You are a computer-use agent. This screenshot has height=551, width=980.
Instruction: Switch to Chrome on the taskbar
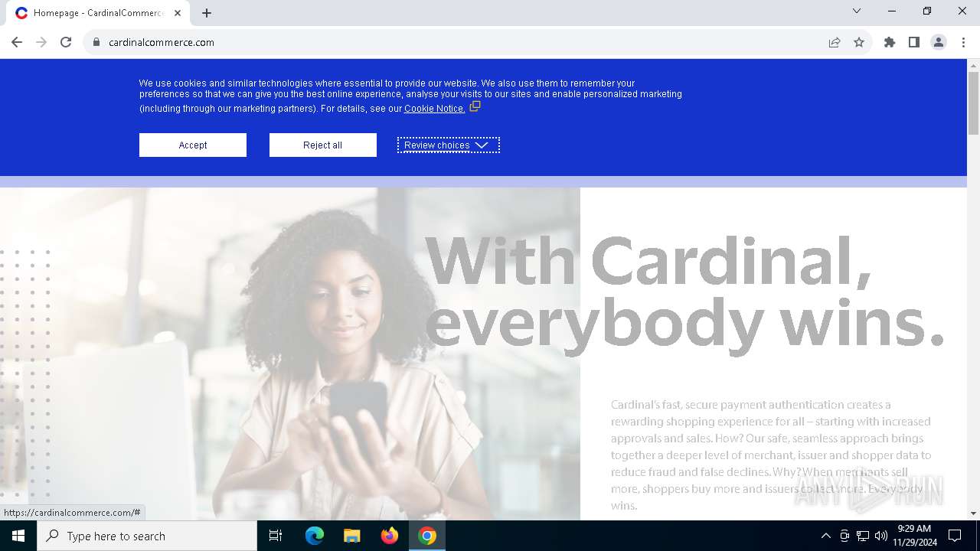click(427, 536)
